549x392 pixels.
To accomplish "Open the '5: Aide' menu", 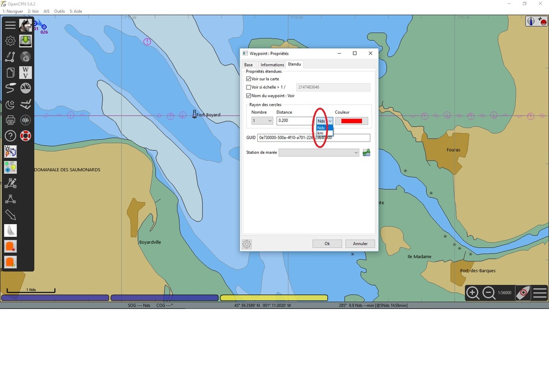I will [x=76, y=11].
